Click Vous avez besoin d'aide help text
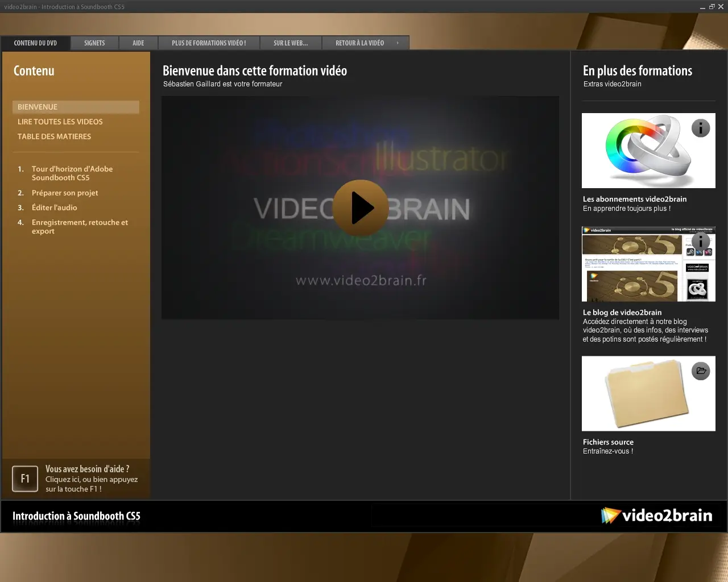Screen dimensions: 728x582 coord(92,479)
